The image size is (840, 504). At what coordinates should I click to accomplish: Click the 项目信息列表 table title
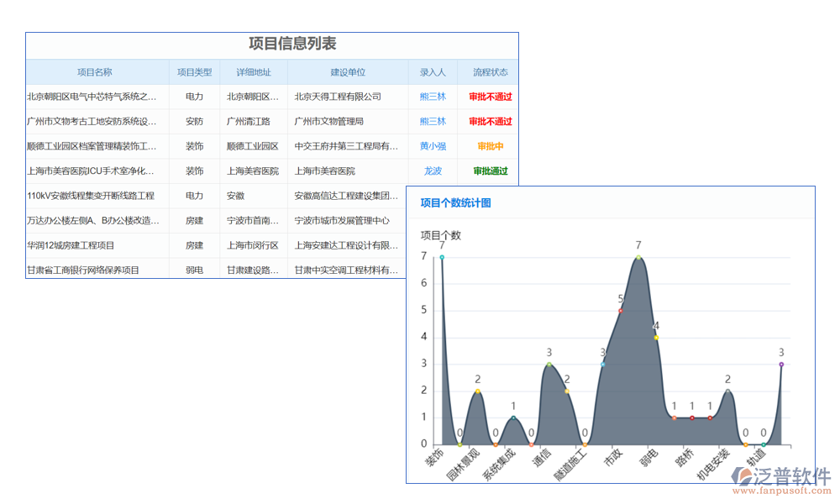[292, 45]
